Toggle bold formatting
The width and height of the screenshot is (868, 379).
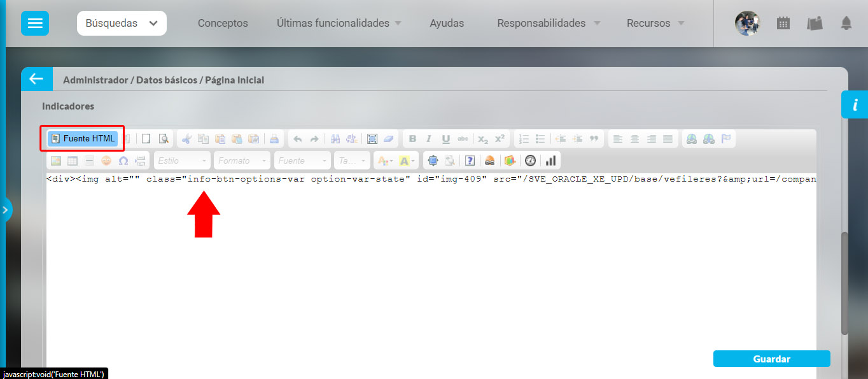[x=412, y=139]
